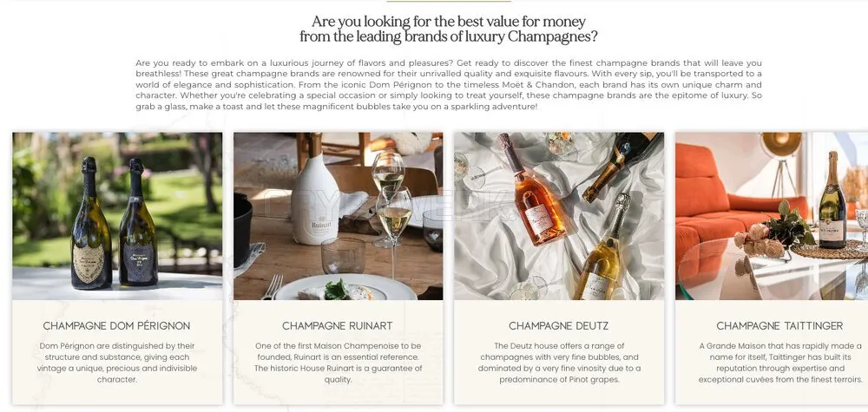Select the Taittinger description paragraph
Image resolution: width=868 pixels, height=412 pixels.
coord(780,363)
